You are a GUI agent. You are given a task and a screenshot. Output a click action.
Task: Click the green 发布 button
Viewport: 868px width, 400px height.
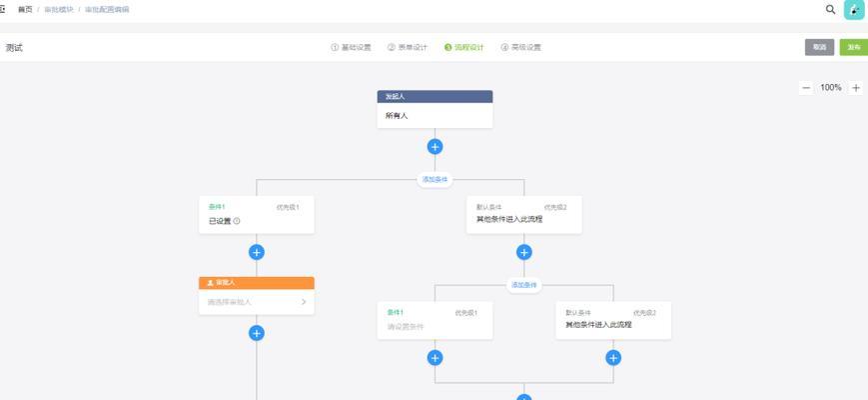pos(854,47)
